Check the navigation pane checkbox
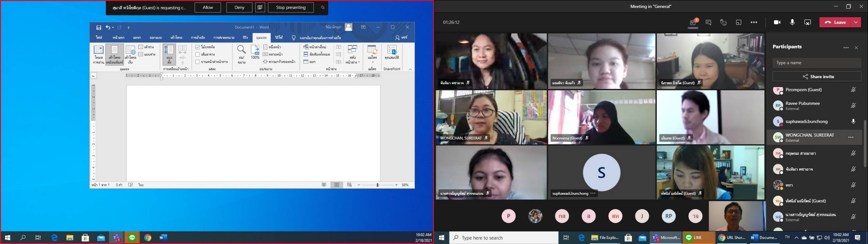 coord(198,62)
